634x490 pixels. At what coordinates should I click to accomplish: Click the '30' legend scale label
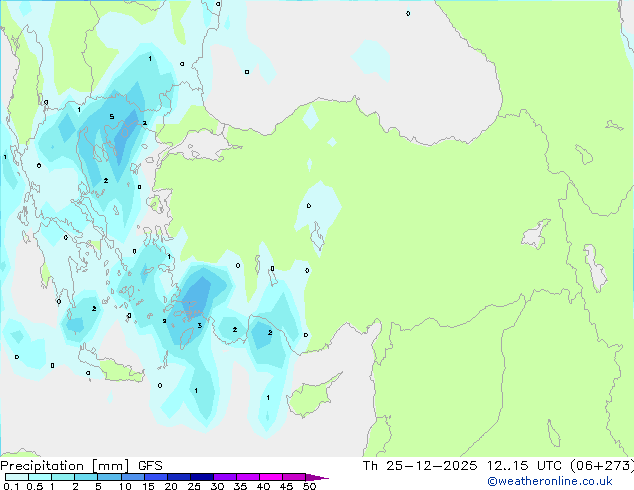[217, 486]
